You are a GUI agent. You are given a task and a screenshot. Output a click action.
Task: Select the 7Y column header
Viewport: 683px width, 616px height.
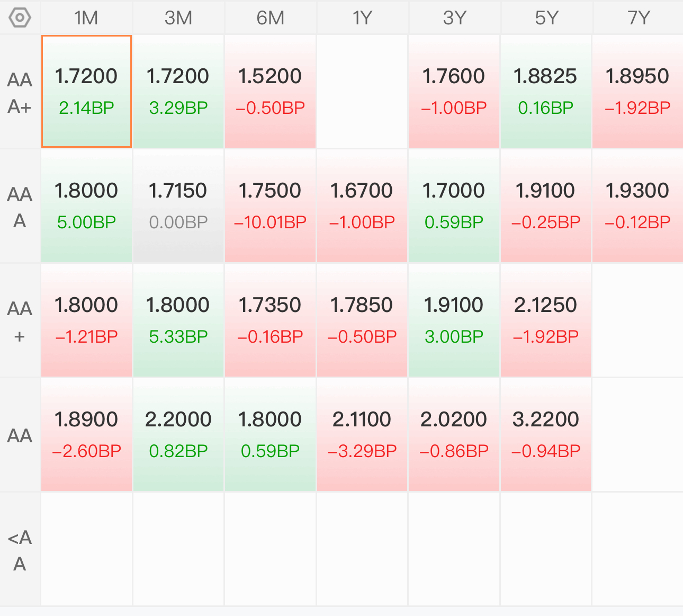pos(638,18)
